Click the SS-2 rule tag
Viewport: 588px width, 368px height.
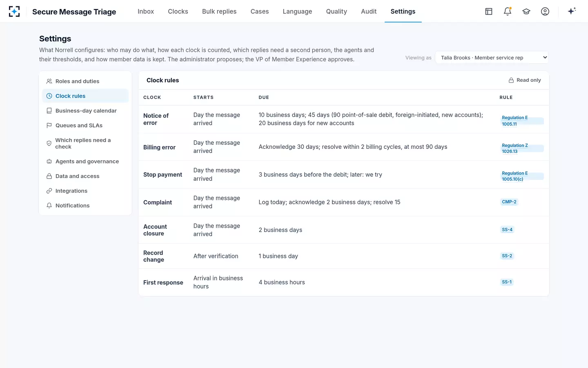coord(507,256)
